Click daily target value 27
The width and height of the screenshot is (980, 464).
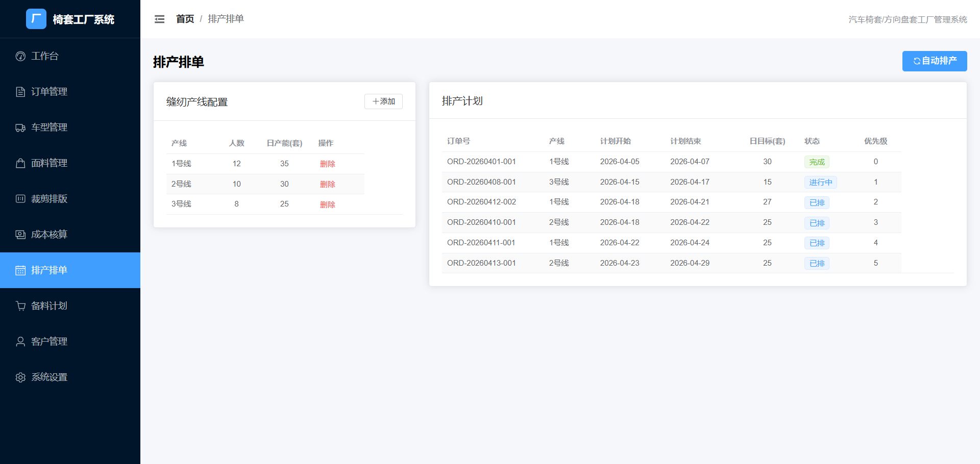[x=767, y=202]
